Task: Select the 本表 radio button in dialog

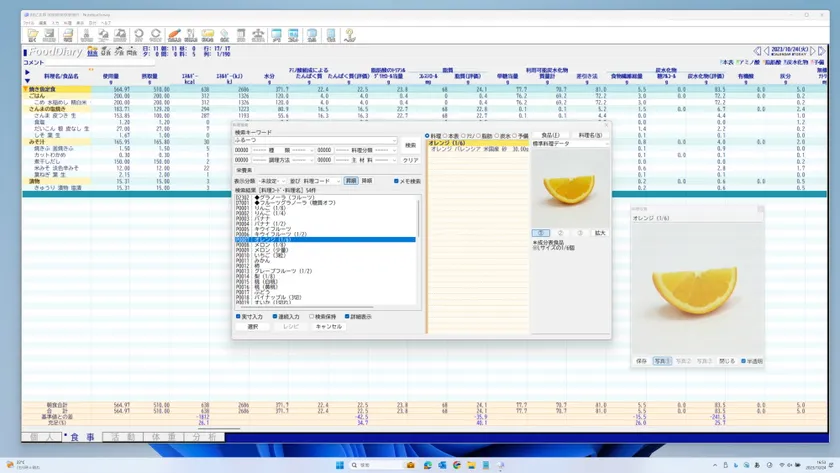Action: coord(447,136)
